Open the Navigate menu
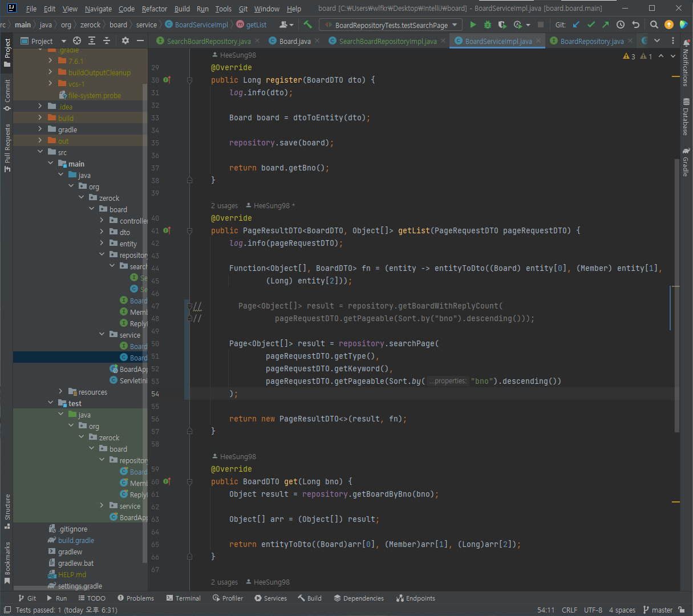The height and width of the screenshot is (616, 693). (x=98, y=9)
